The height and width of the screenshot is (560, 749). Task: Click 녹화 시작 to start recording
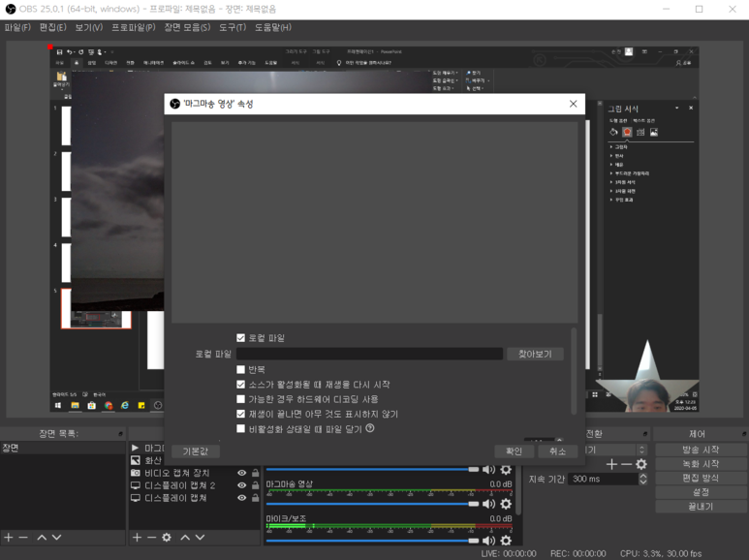coord(701,463)
